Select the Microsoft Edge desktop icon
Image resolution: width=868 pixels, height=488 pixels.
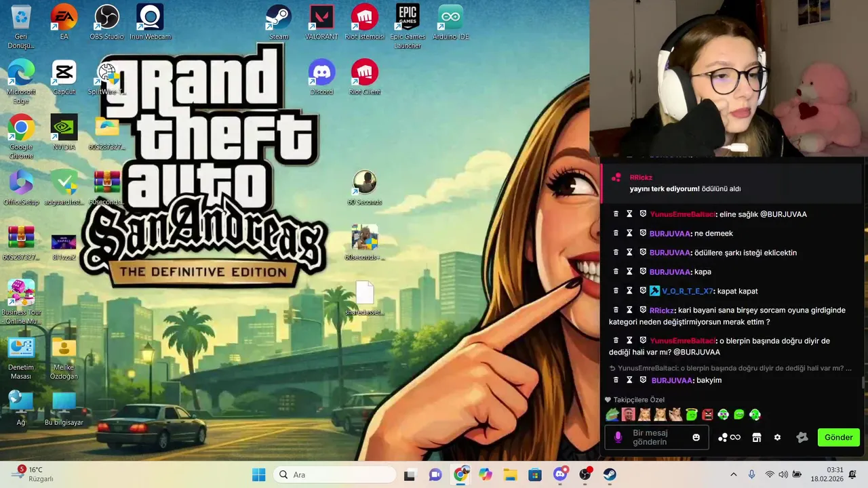tap(21, 81)
